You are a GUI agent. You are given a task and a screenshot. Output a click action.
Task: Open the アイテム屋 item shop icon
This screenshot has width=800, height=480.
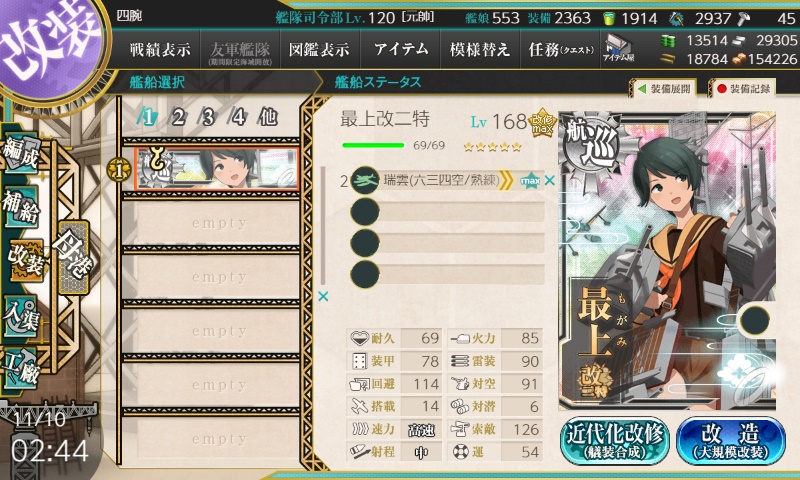click(618, 49)
